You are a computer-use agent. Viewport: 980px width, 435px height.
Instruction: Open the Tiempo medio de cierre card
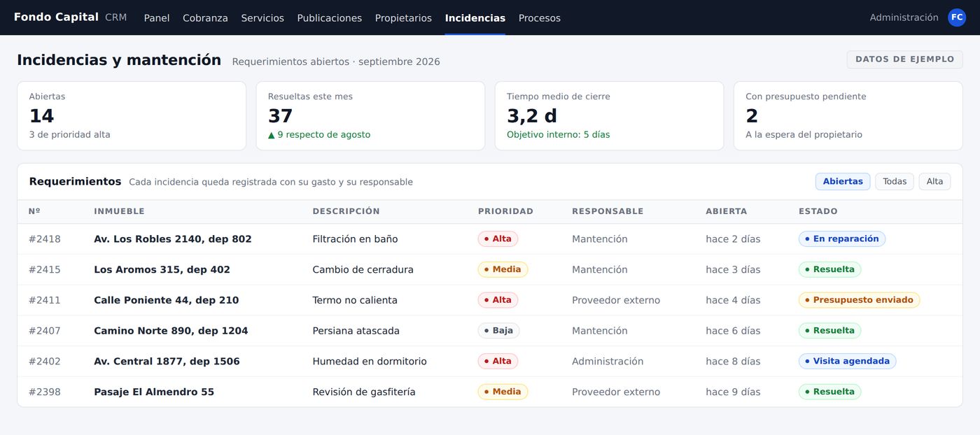609,115
